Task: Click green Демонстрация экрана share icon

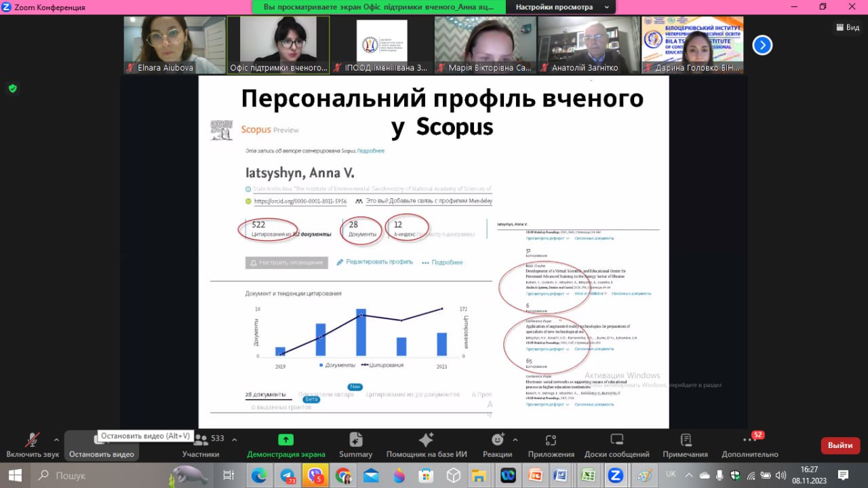Action: point(286,439)
